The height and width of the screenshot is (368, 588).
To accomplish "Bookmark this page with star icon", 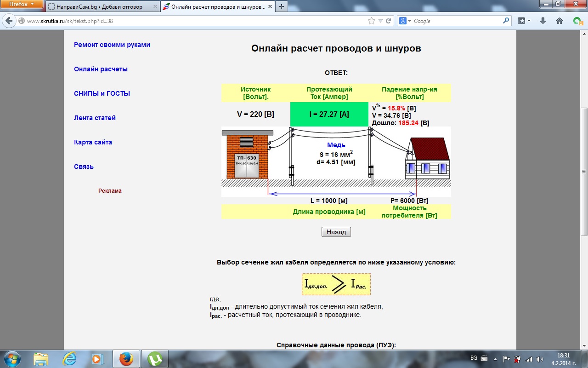I will pyautogui.click(x=371, y=21).
